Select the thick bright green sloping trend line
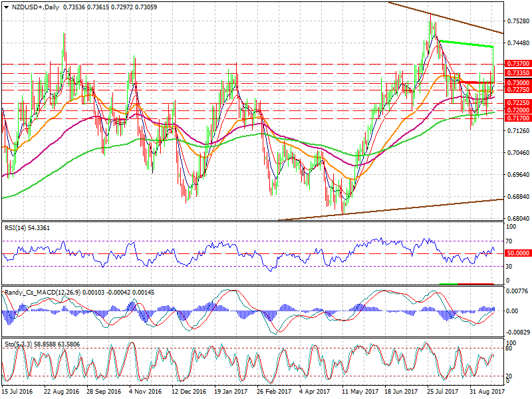Screen dimensions: 532x399 click(465, 44)
